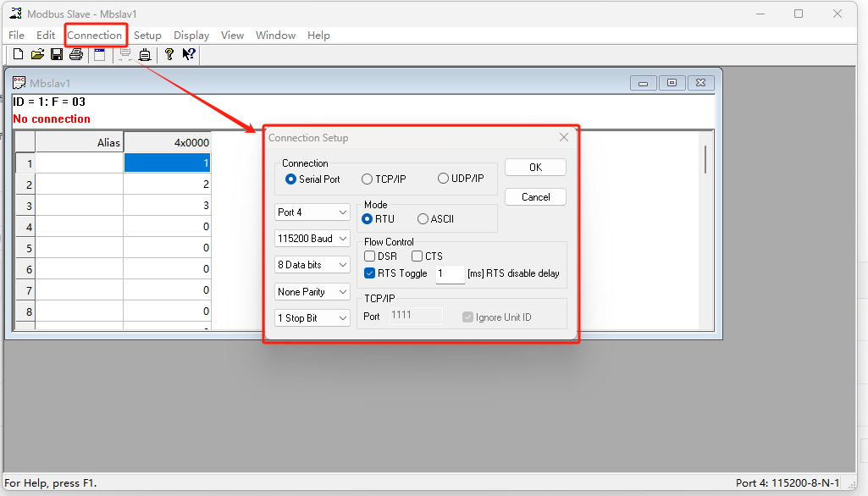Choose ASCII mode radio button

tap(423, 219)
